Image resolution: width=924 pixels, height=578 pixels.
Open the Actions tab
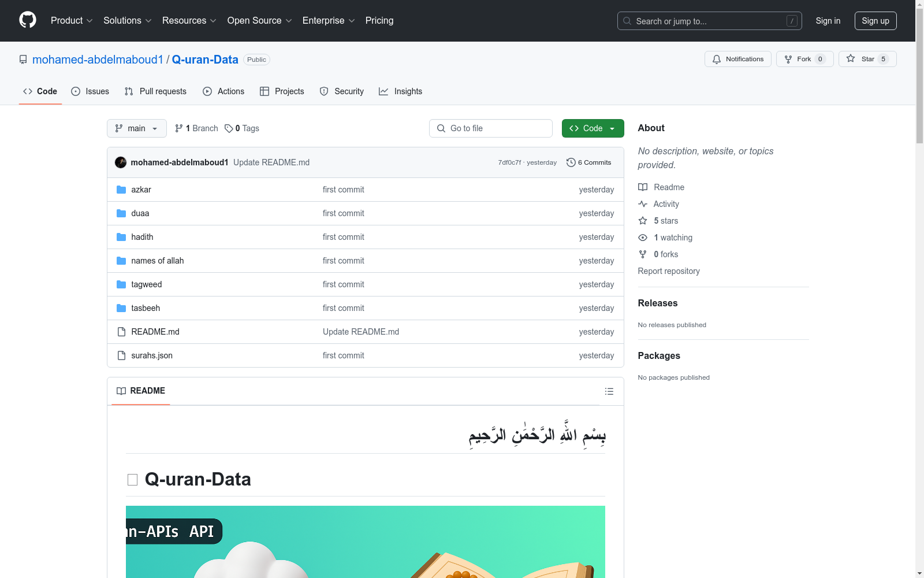pos(223,91)
